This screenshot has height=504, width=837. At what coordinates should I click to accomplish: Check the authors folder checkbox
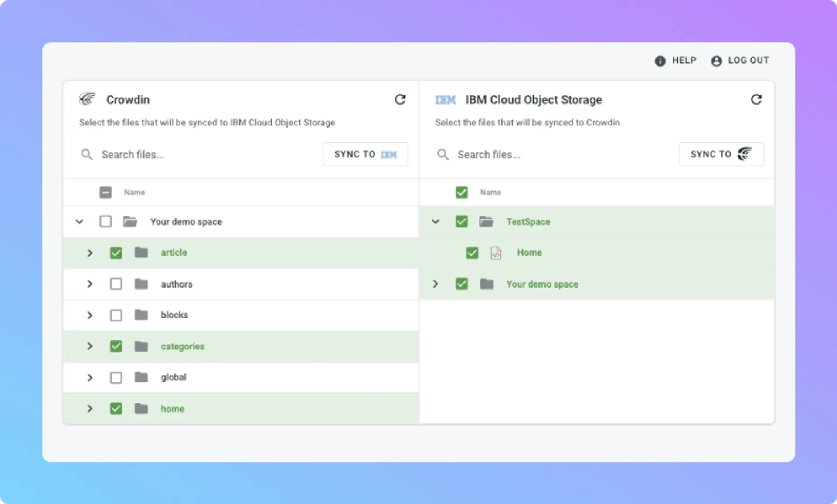[116, 284]
